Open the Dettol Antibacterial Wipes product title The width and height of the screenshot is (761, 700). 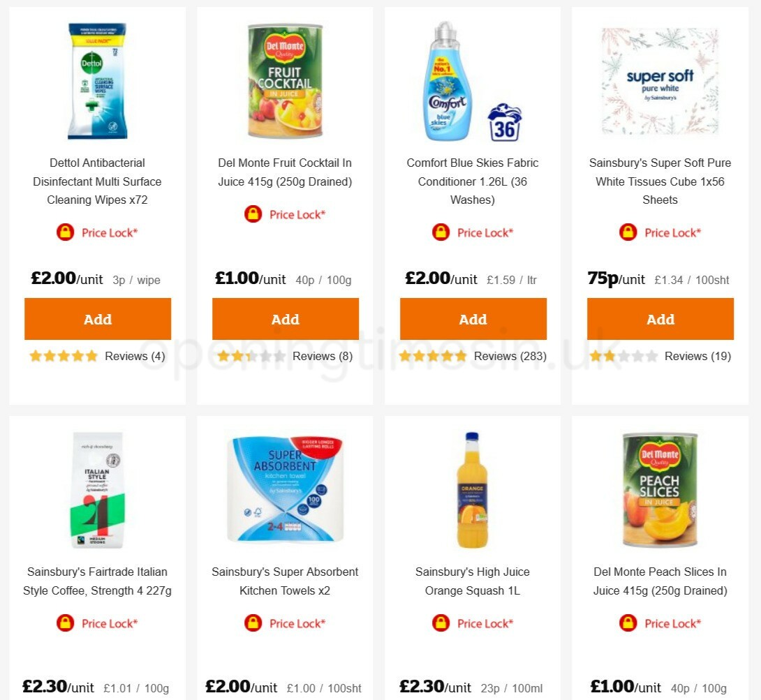coord(97,181)
